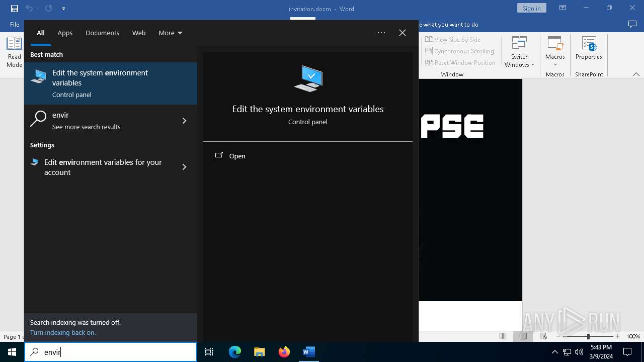Redo the action in Word
The height and width of the screenshot is (362, 644).
pyautogui.click(x=48, y=9)
